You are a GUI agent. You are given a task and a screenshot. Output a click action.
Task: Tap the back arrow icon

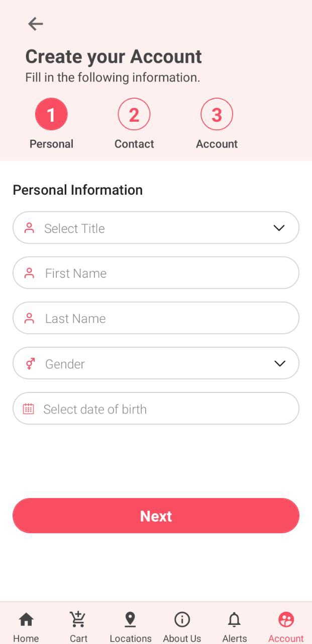35,24
